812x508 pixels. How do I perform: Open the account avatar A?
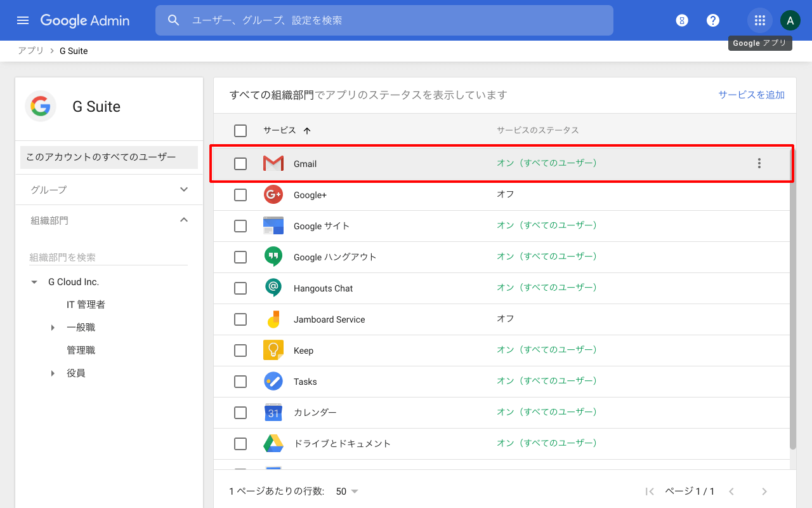pyautogui.click(x=790, y=20)
